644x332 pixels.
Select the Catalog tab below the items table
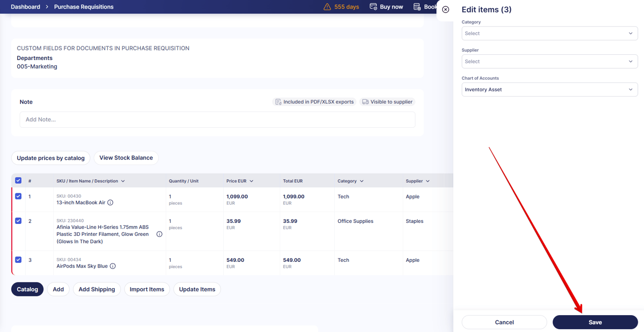coord(27,289)
